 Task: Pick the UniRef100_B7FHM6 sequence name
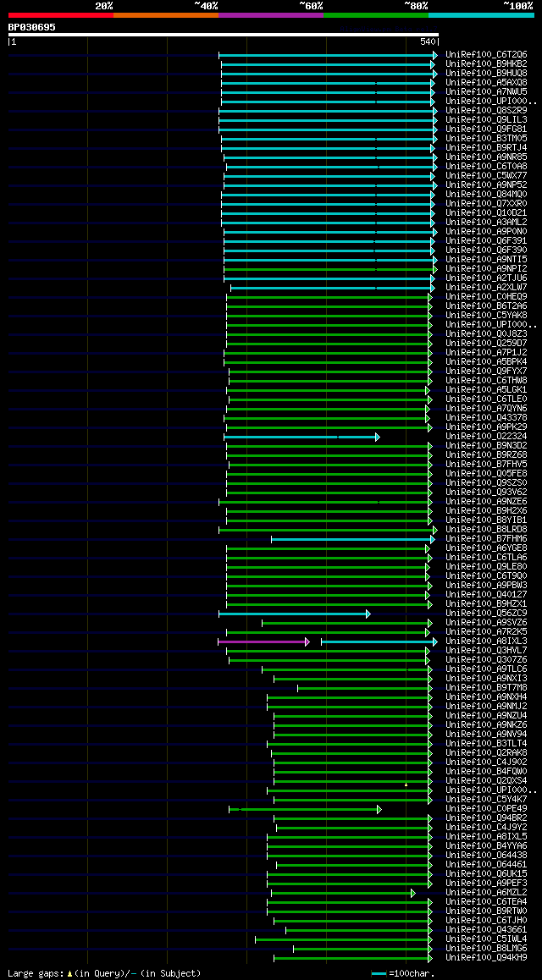coord(486,539)
